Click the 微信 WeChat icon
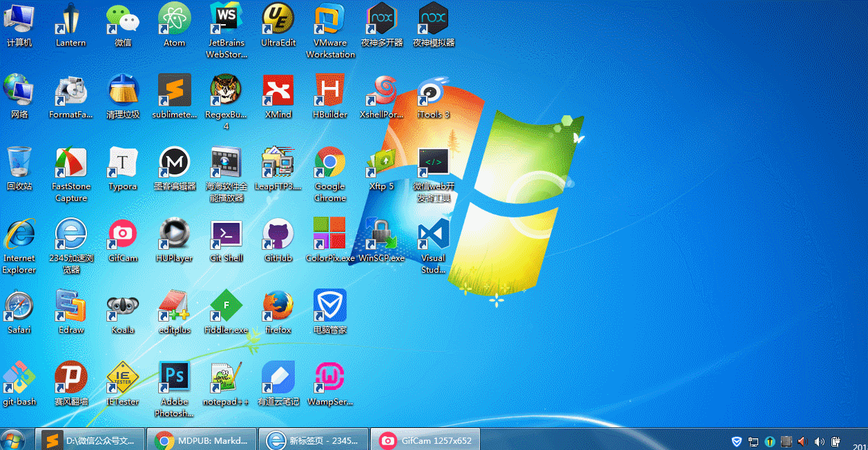The height and width of the screenshot is (450, 868). coord(123,25)
